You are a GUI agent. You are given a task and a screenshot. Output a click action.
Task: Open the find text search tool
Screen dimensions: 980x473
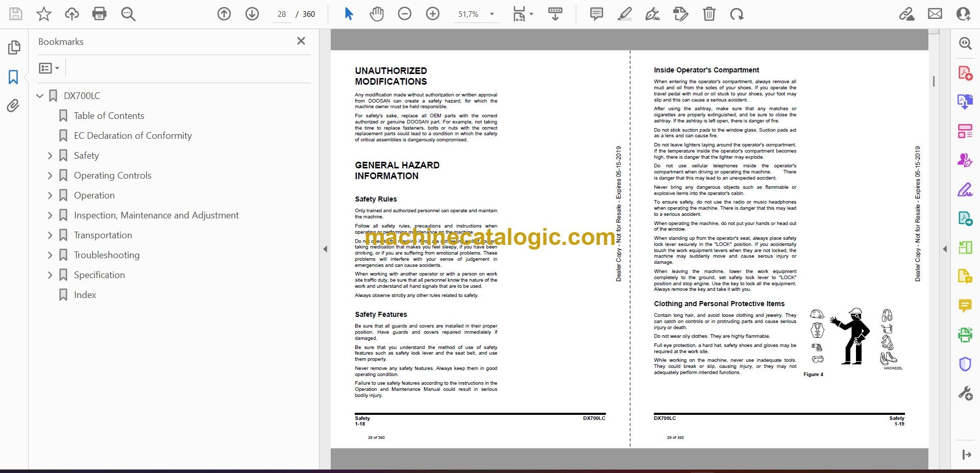click(x=128, y=14)
